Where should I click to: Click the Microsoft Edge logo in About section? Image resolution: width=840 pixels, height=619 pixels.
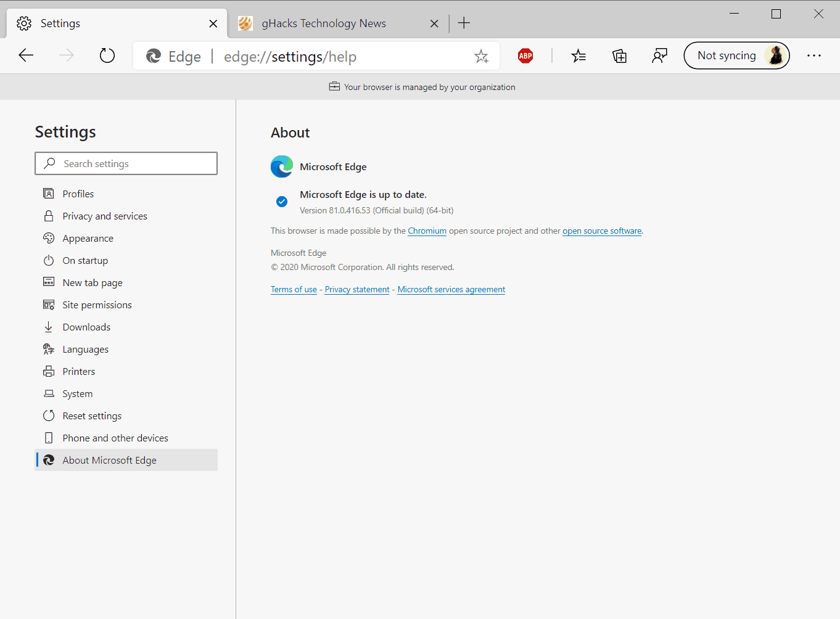click(x=282, y=166)
